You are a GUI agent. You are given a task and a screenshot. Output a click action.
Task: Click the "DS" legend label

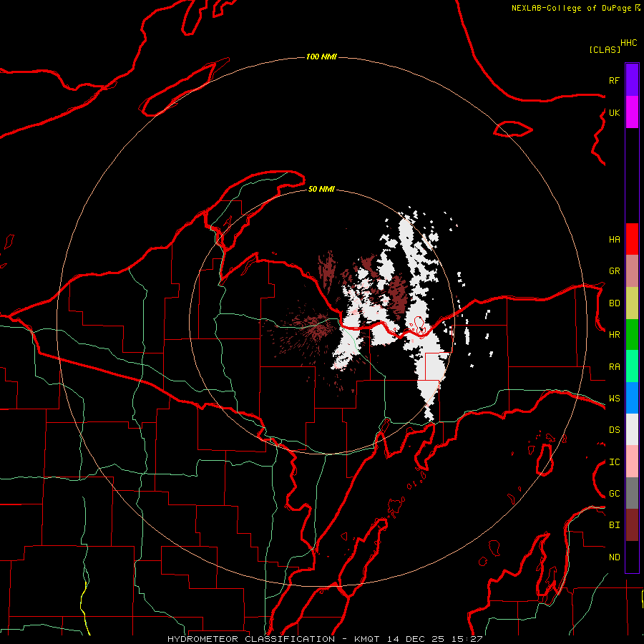tap(614, 430)
